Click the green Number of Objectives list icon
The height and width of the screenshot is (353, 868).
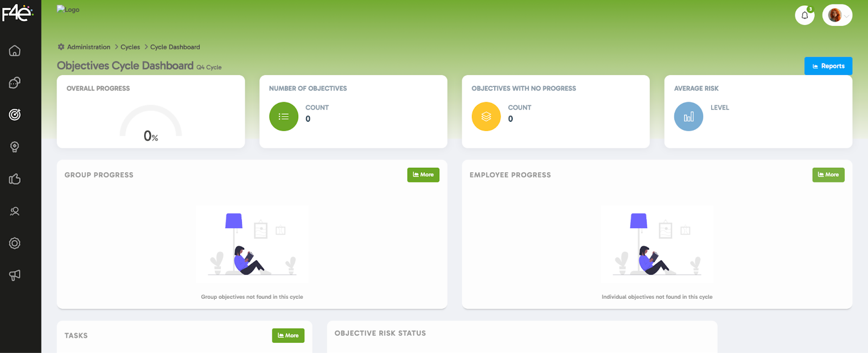(x=284, y=117)
